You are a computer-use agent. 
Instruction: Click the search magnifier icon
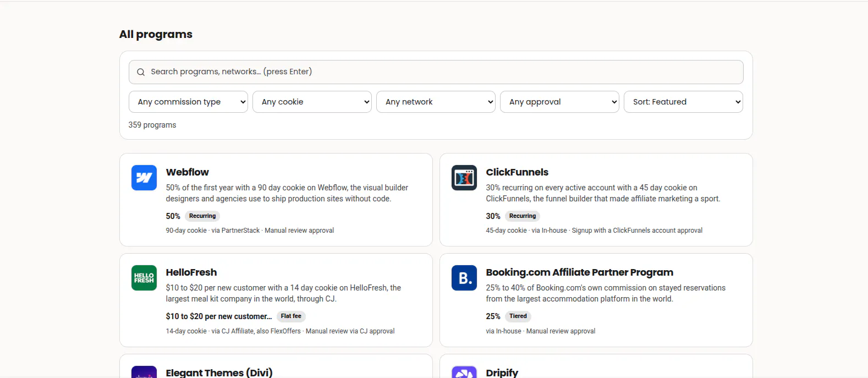click(141, 72)
